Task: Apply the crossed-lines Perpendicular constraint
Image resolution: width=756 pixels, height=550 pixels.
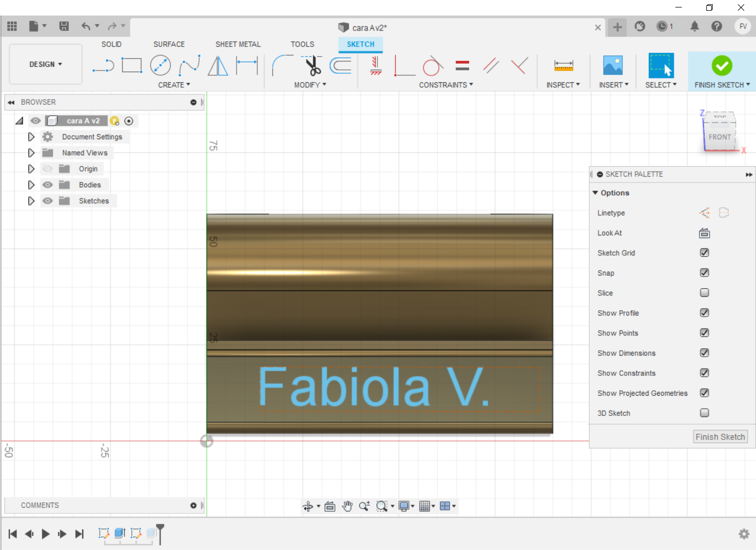Action: point(519,65)
